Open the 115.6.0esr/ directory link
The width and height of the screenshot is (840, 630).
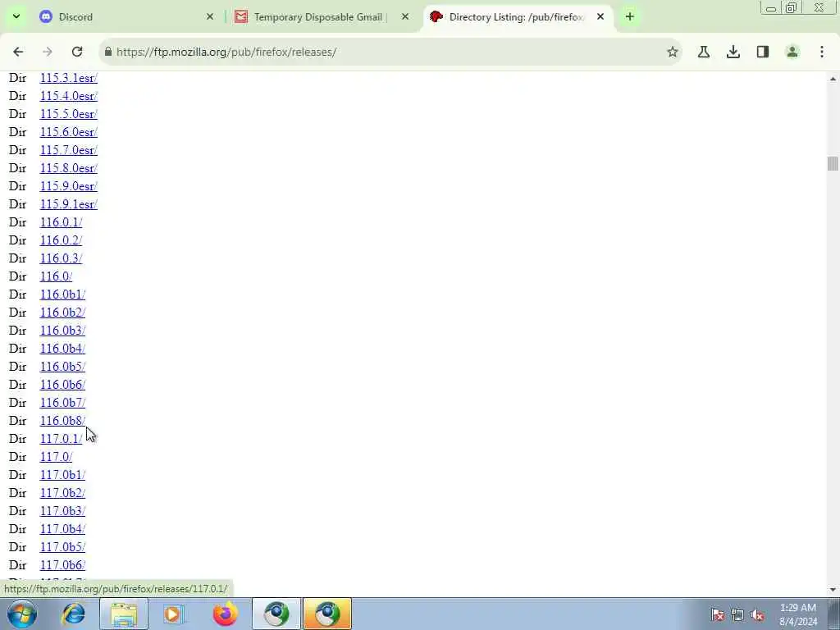pos(69,132)
